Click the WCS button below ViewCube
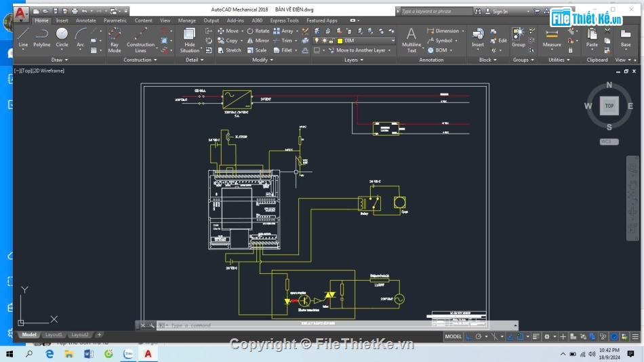This screenshot has width=644, height=362. tap(609, 142)
